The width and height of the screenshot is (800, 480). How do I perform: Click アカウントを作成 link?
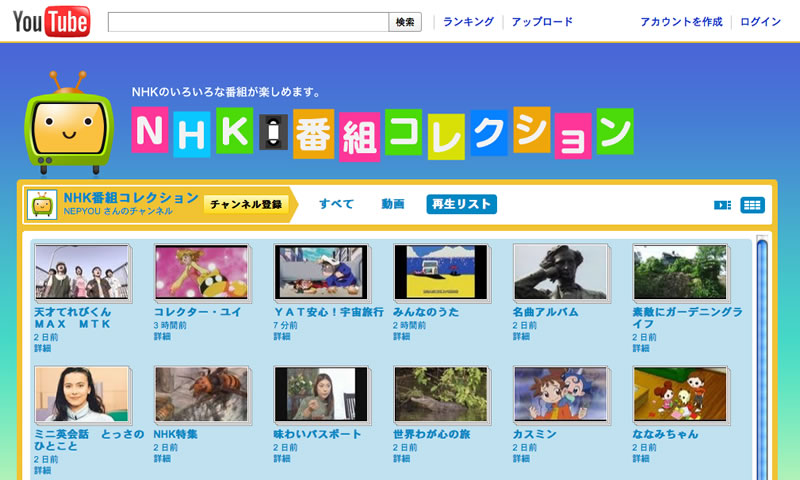click(x=681, y=22)
